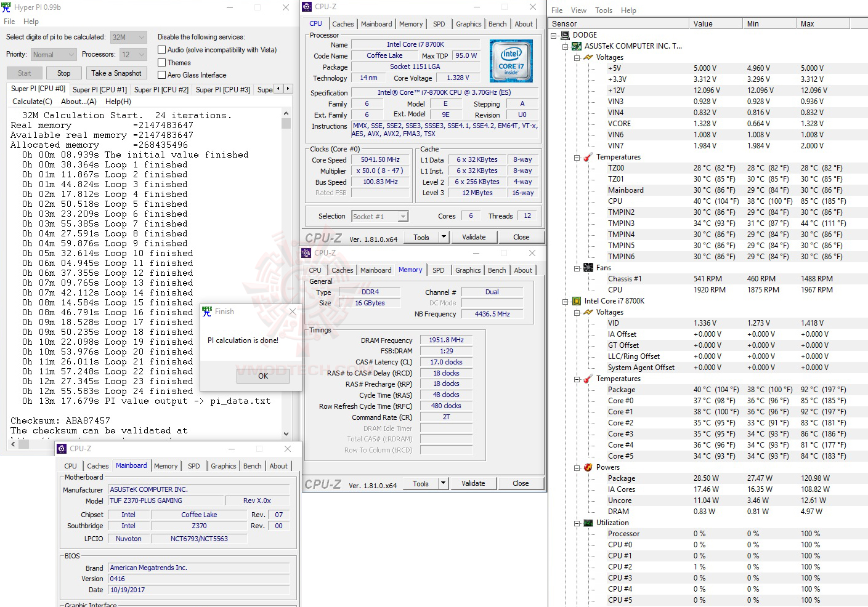This screenshot has width=868, height=607.
Task: Click the Intel Core i7 badge in CPU-Z
Action: 511,60
